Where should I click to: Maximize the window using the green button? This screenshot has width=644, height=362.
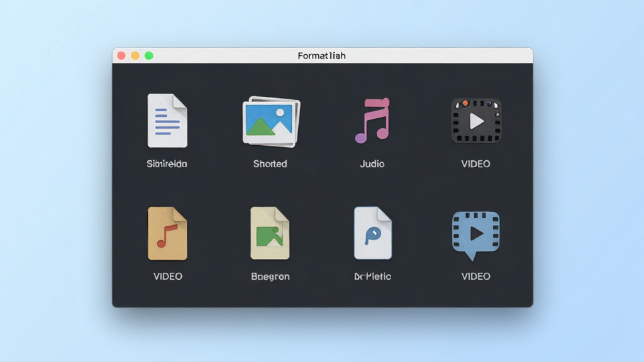pyautogui.click(x=148, y=55)
